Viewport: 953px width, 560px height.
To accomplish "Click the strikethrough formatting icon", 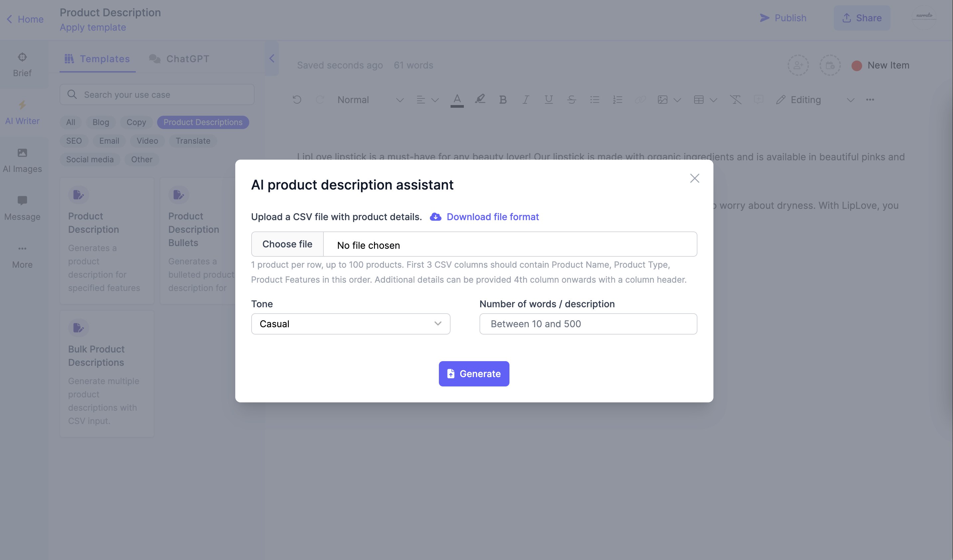I will pyautogui.click(x=571, y=99).
